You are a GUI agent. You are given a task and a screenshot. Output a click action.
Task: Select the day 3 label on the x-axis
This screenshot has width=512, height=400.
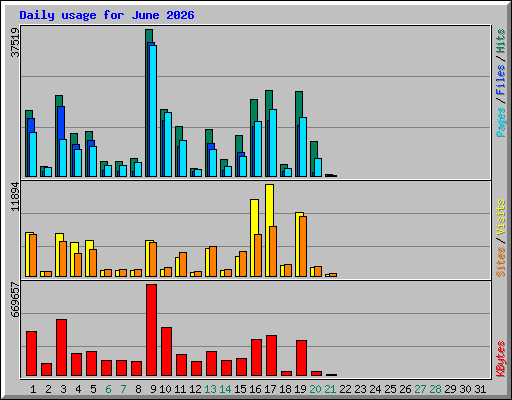point(63,389)
